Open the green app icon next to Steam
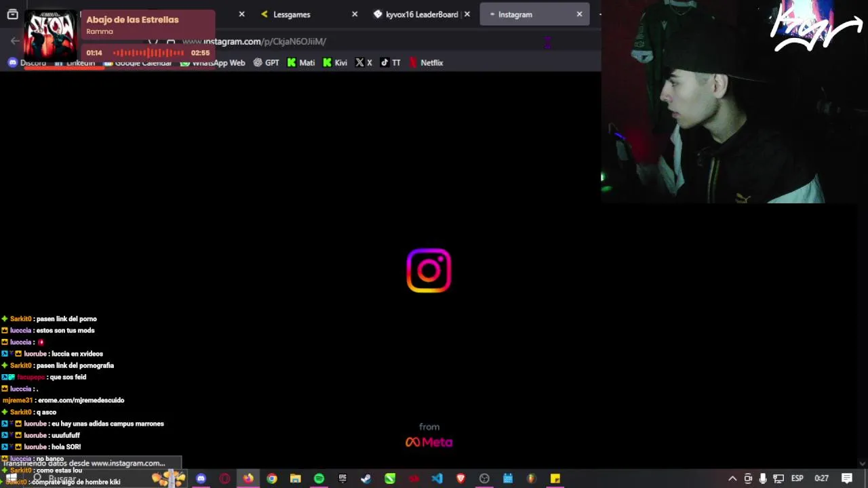This screenshot has height=488, width=868. [x=390, y=479]
